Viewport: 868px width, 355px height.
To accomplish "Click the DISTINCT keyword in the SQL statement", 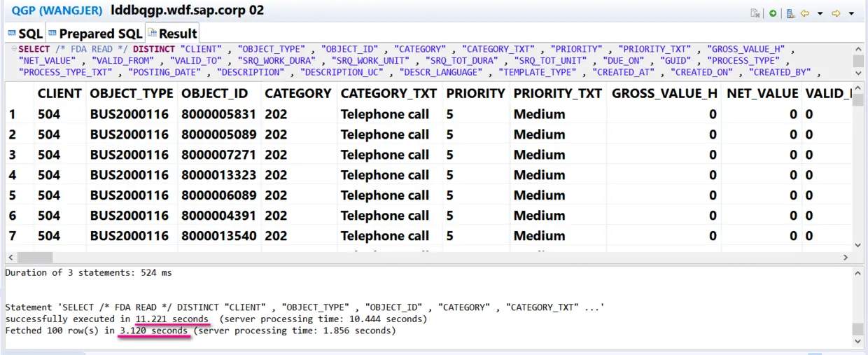I will tap(154, 49).
